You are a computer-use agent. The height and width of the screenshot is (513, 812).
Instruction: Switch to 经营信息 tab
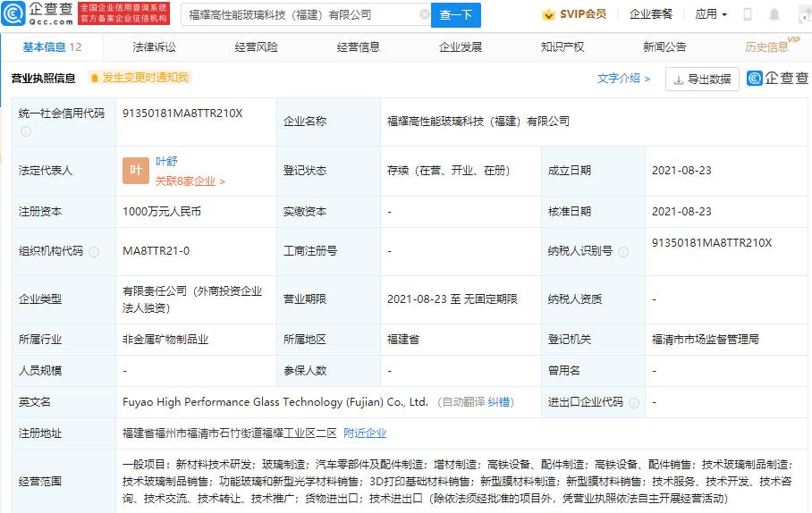359,47
